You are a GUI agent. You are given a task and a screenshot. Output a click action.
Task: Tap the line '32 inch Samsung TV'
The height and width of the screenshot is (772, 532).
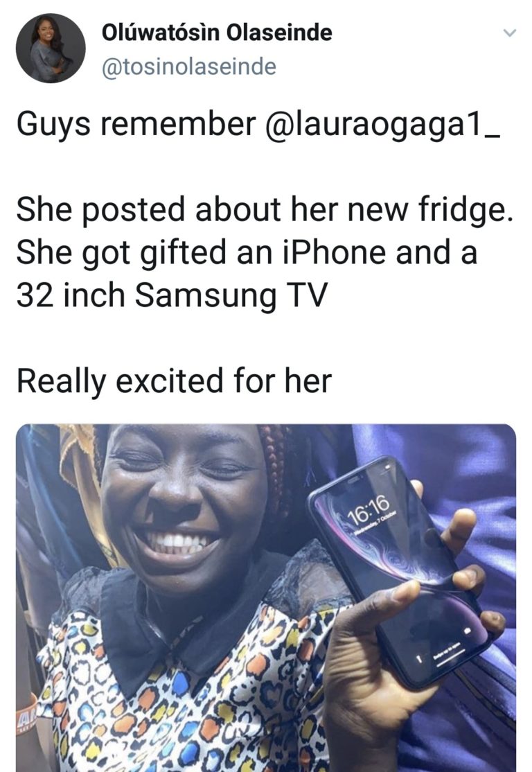coord(172,295)
